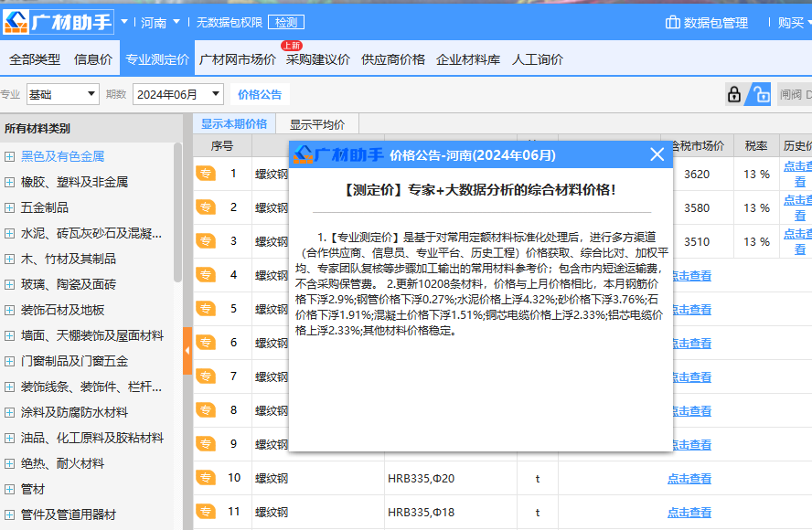This screenshot has width=812, height=530.
Task: Switch to 信息价 tab
Action: [x=93, y=59]
